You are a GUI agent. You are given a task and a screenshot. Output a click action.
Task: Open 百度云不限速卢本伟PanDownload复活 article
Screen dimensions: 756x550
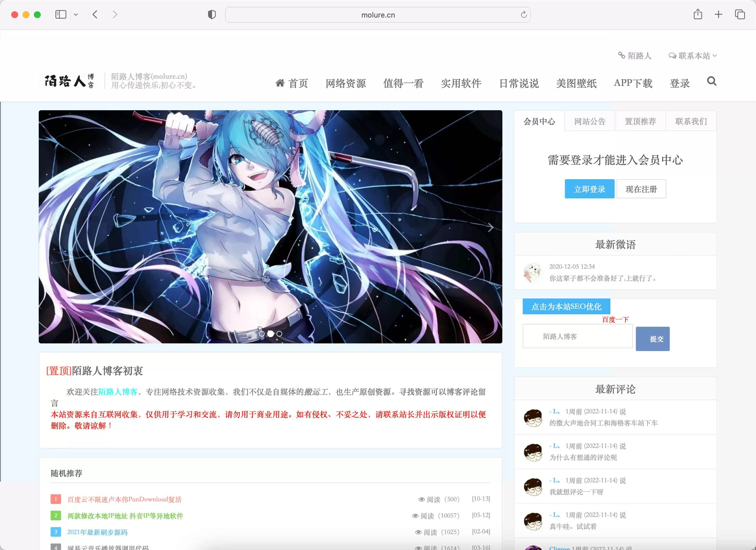[124, 499]
